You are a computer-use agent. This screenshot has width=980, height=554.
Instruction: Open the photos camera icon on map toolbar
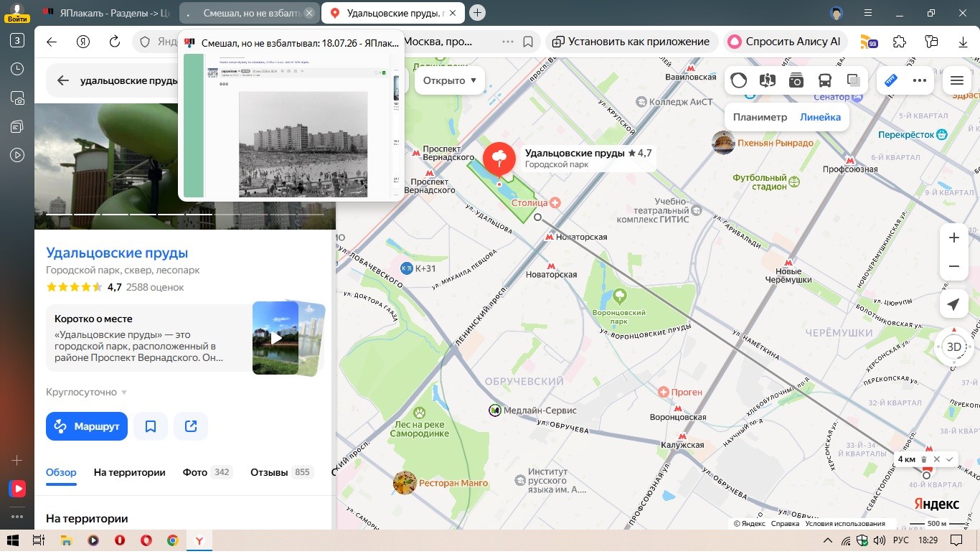[x=796, y=80]
